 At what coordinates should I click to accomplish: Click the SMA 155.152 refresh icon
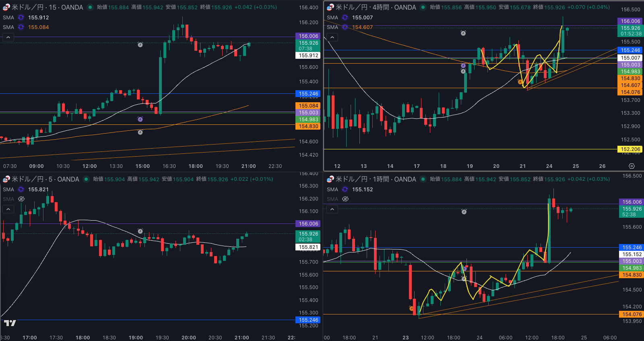click(x=345, y=190)
